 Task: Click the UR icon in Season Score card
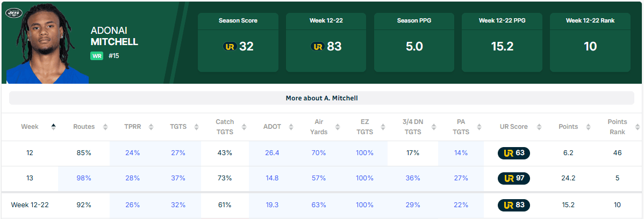[x=230, y=47]
